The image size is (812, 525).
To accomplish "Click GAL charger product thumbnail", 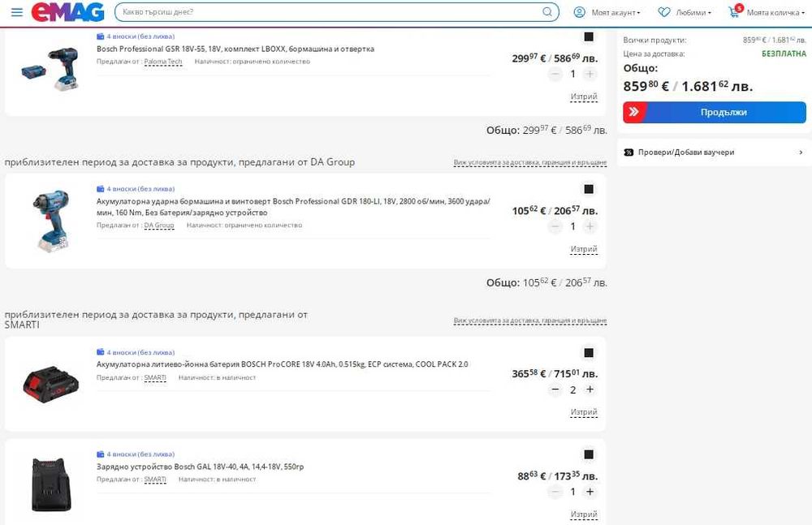I will tap(50, 485).
